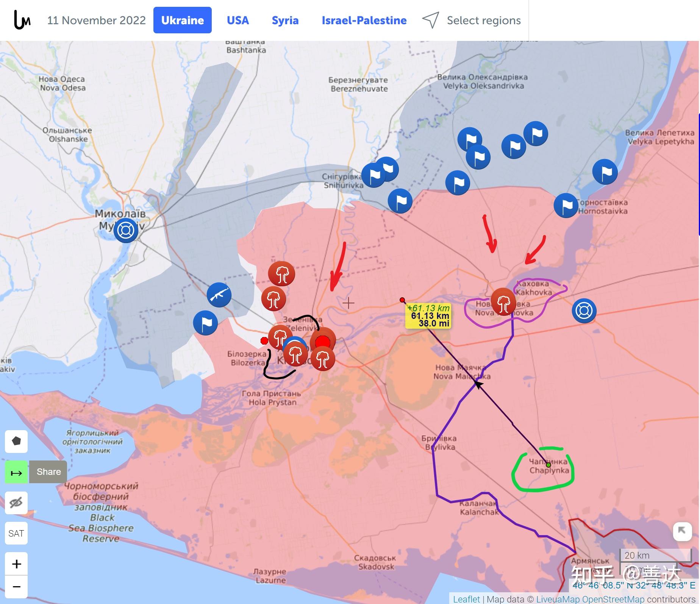Click the Liveuamap logo icon
700x604 pixels.
click(22, 20)
